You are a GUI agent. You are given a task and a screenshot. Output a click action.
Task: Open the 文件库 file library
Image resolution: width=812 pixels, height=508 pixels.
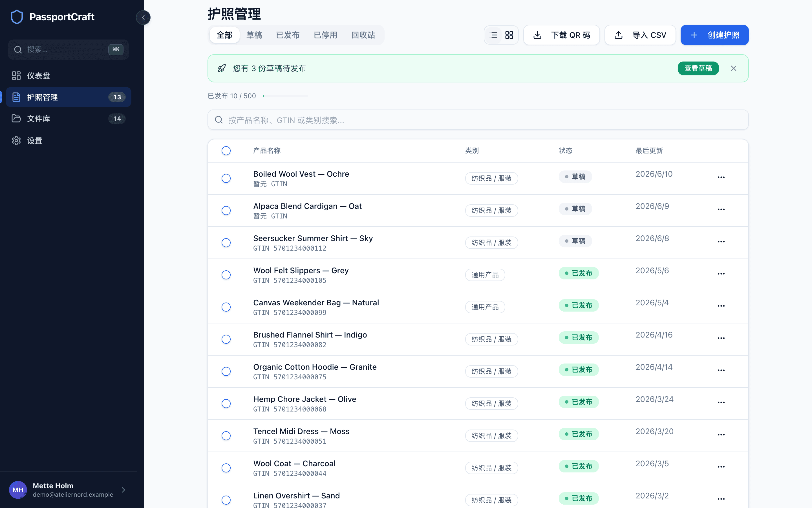[69, 119]
